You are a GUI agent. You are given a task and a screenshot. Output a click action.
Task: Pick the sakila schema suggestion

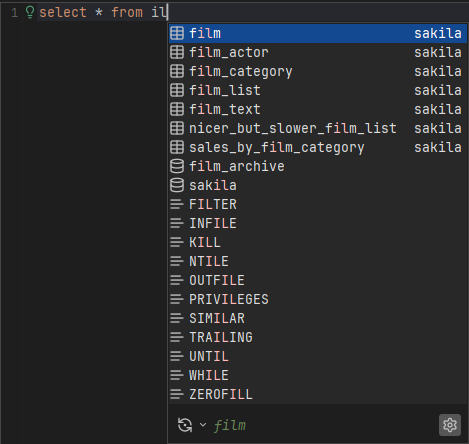[x=318, y=185]
